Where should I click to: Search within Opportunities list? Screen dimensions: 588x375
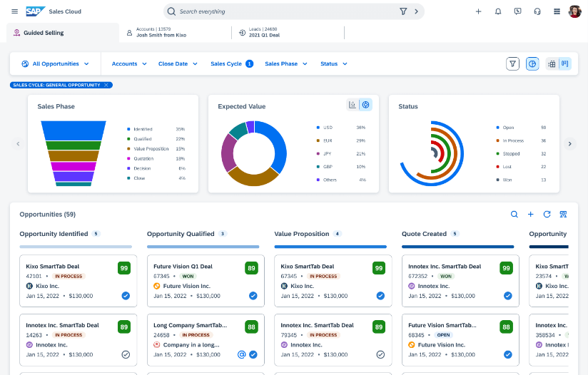514,215
